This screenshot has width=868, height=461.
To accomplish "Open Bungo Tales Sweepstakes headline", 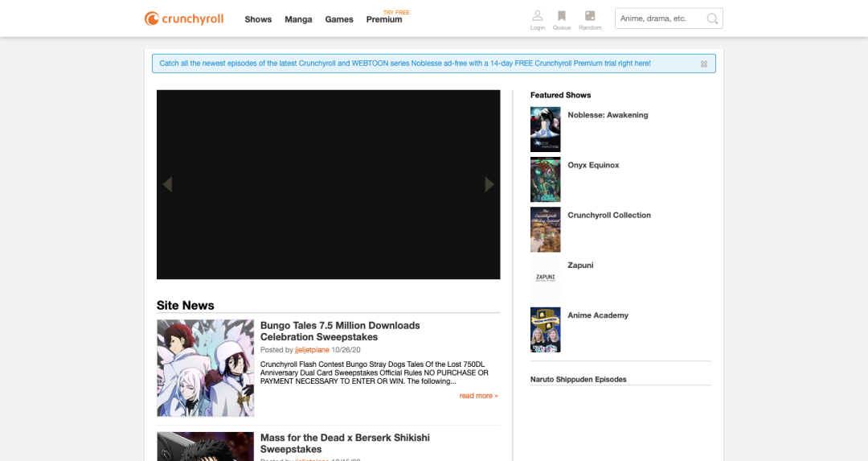I will pos(340,331).
